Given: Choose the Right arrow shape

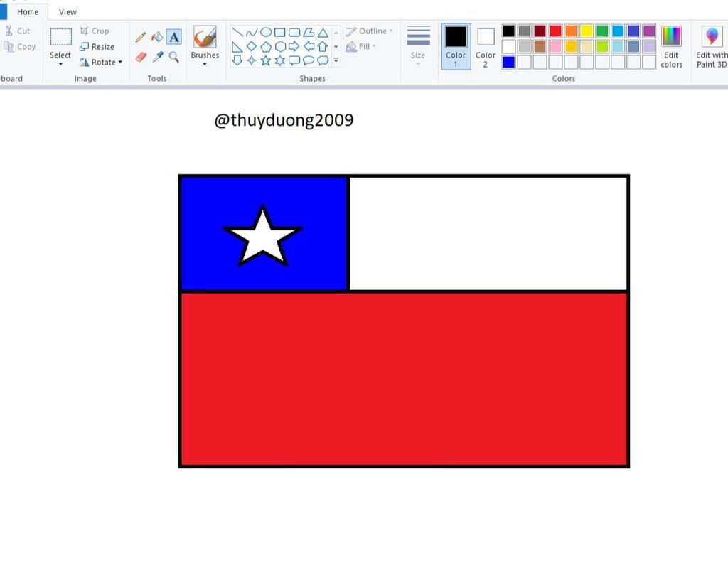Looking at the screenshot, I should pyautogui.click(x=294, y=46).
